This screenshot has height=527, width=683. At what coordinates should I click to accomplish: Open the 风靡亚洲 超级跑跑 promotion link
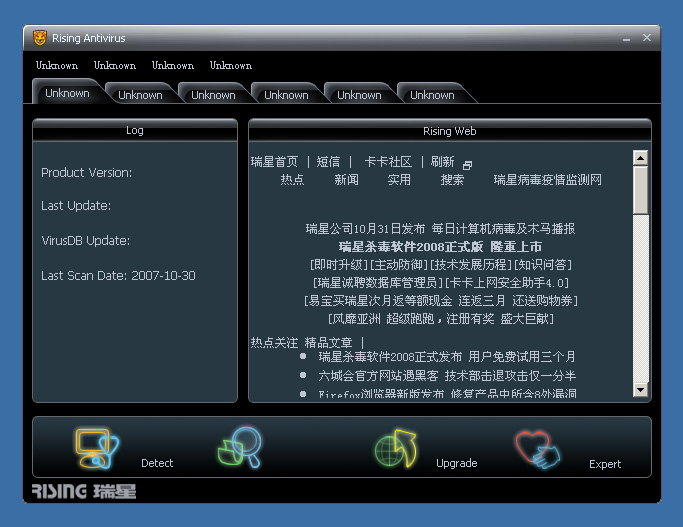pyautogui.click(x=440, y=319)
